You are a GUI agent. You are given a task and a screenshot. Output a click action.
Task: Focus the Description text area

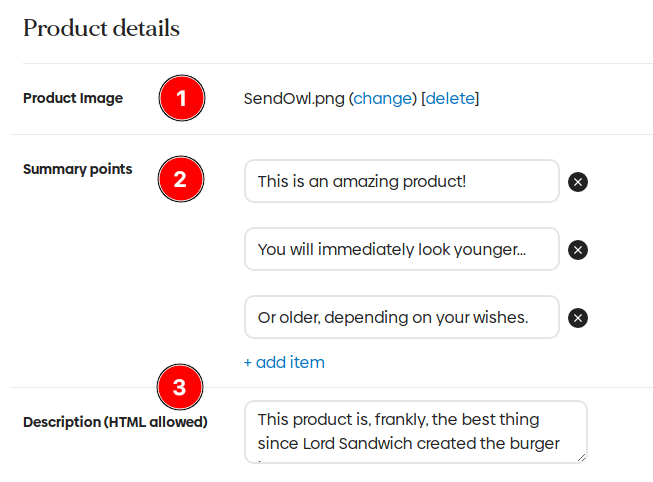[414, 431]
